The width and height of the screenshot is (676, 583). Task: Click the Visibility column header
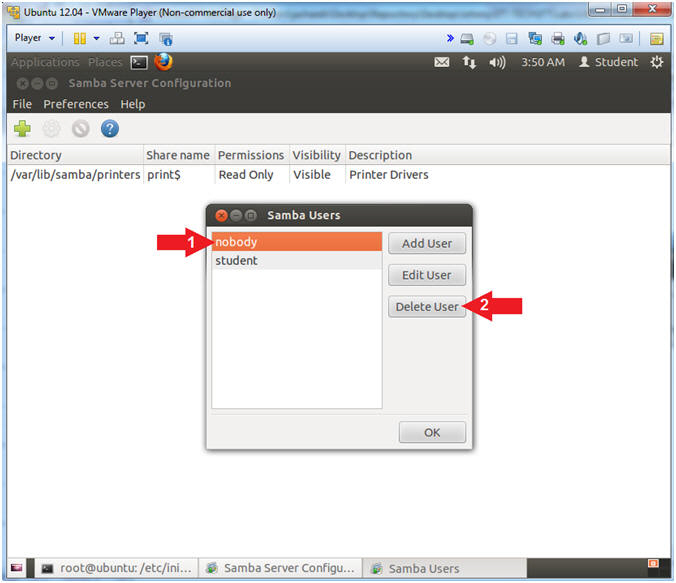317,155
